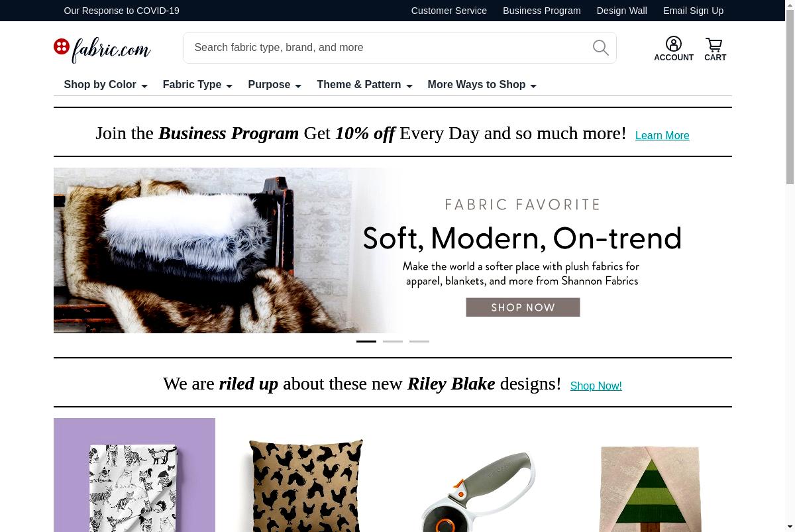
Task: Follow the Learn More link
Action: coord(662,135)
